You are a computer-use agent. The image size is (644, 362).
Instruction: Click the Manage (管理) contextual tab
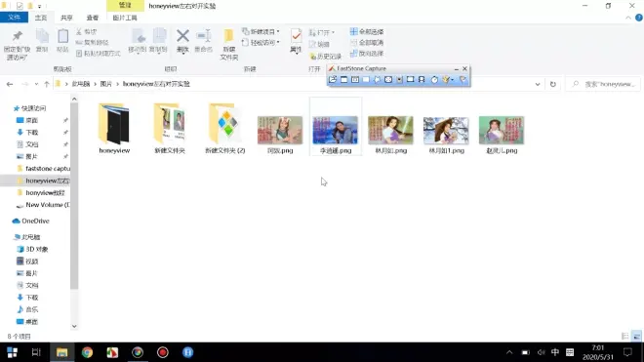coord(125,5)
